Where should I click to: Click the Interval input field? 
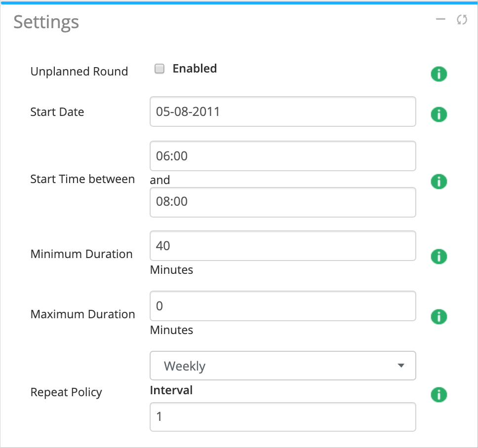click(282, 417)
